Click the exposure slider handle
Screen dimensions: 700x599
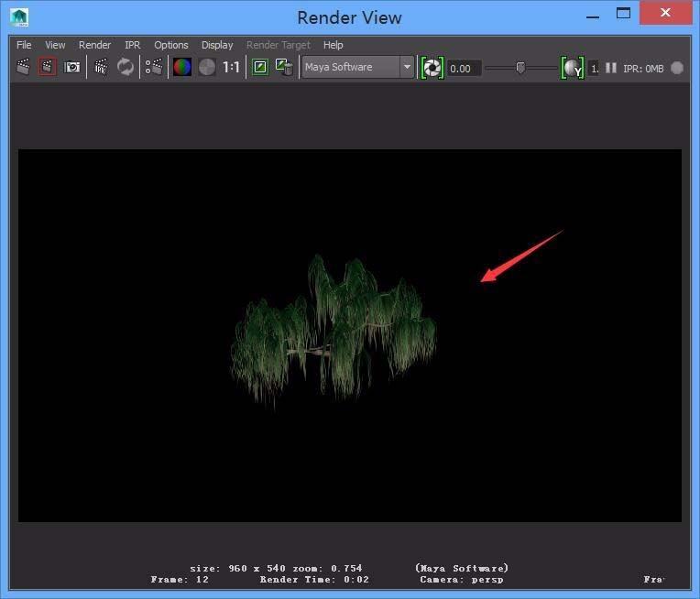click(x=520, y=68)
